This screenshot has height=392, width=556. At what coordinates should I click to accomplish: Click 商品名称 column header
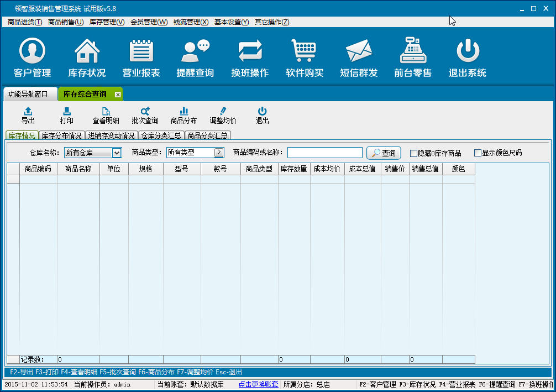[x=78, y=169]
